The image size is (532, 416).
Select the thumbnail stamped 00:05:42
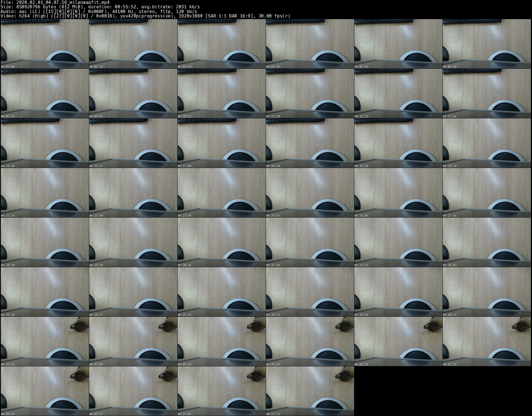(x=398, y=44)
